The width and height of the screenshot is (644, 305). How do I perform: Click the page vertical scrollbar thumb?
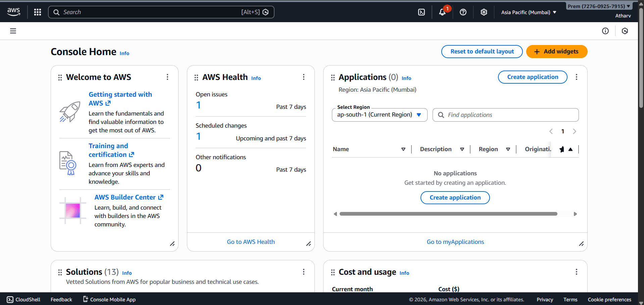(x=641, y=57)
